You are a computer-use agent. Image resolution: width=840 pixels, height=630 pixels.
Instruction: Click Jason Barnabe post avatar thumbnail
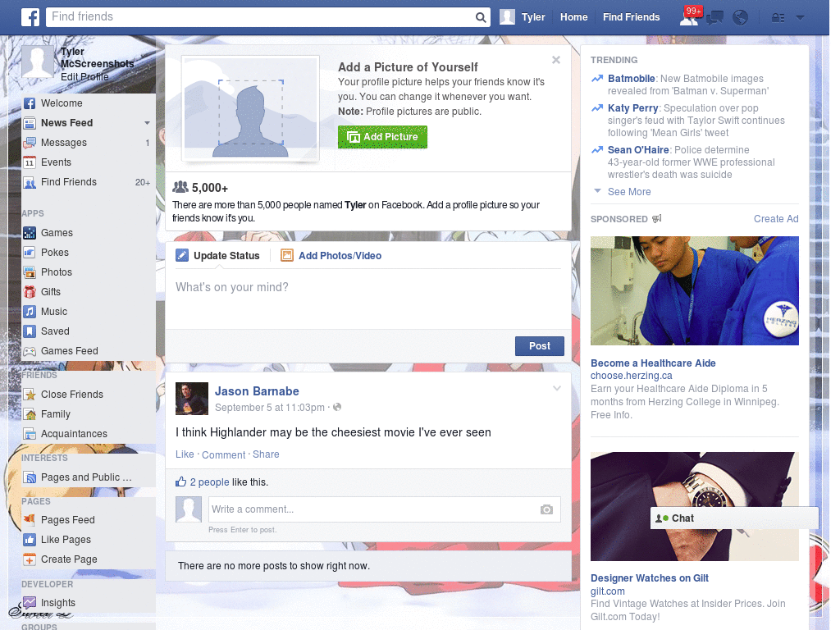pos(192,399)
